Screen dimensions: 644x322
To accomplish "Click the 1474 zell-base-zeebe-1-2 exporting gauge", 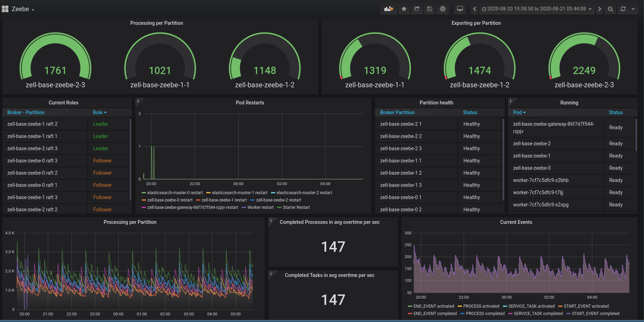I will [x=479, y=60].
